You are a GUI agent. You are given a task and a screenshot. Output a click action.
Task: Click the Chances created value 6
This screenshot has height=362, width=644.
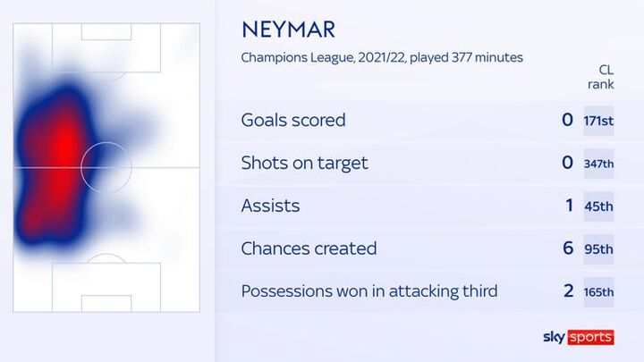pyautogui.click(x=567, y=249)
